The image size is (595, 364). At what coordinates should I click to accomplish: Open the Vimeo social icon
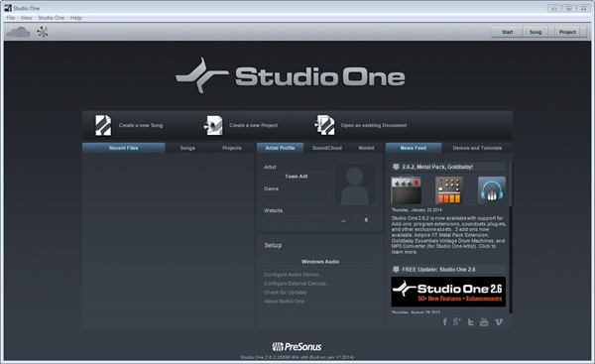coord(499,322)
